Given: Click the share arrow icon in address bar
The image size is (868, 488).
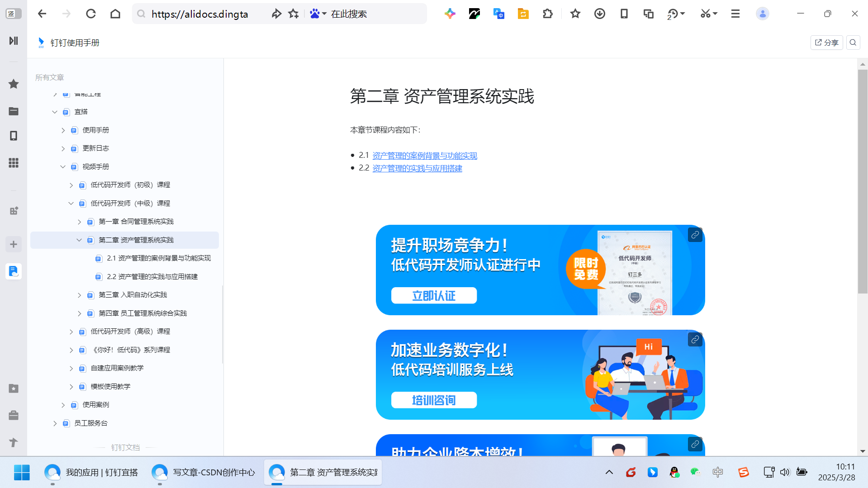Looking at the screenshot, I should pos(276,14).
